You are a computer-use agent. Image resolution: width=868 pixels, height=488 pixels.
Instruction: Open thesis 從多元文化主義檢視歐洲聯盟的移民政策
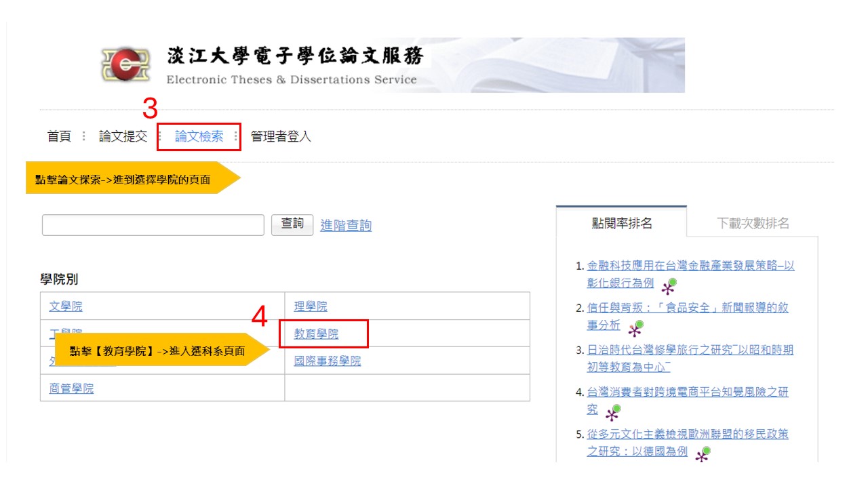[688, 442]
